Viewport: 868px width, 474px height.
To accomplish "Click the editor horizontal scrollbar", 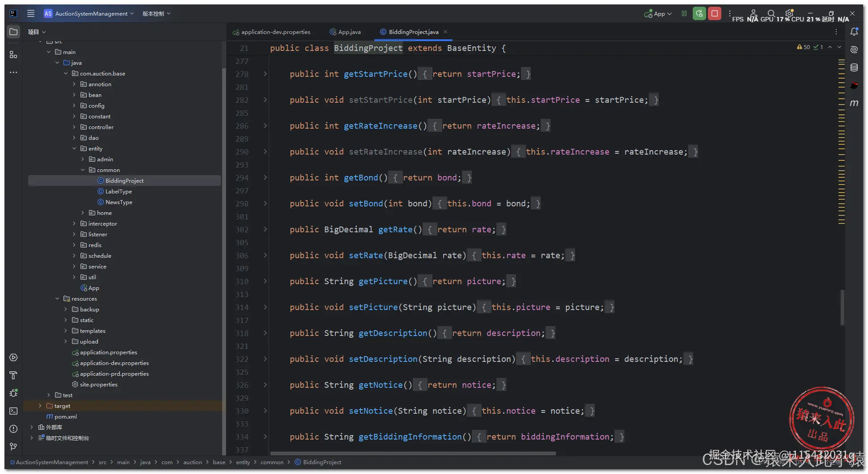I will pyautogui.click(x=413, y=453).
